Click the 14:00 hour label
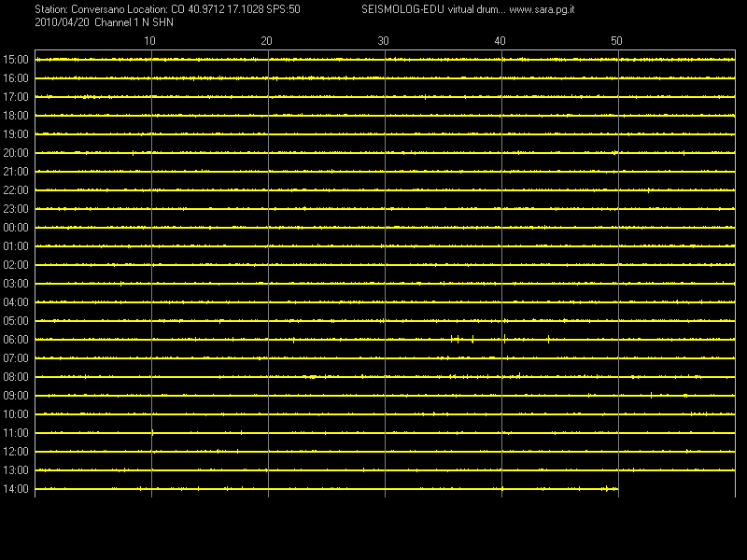747x560 pixels. coord(16,489)
